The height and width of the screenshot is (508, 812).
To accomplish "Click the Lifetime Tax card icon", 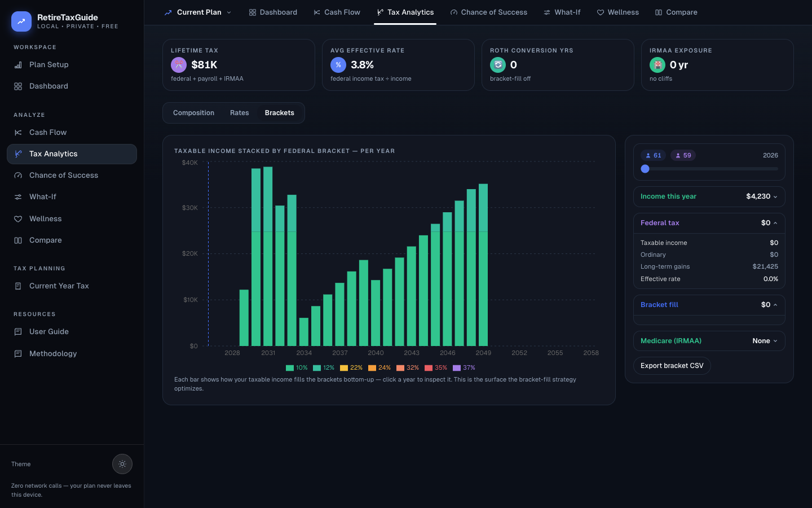I will [x=179, y=65].
